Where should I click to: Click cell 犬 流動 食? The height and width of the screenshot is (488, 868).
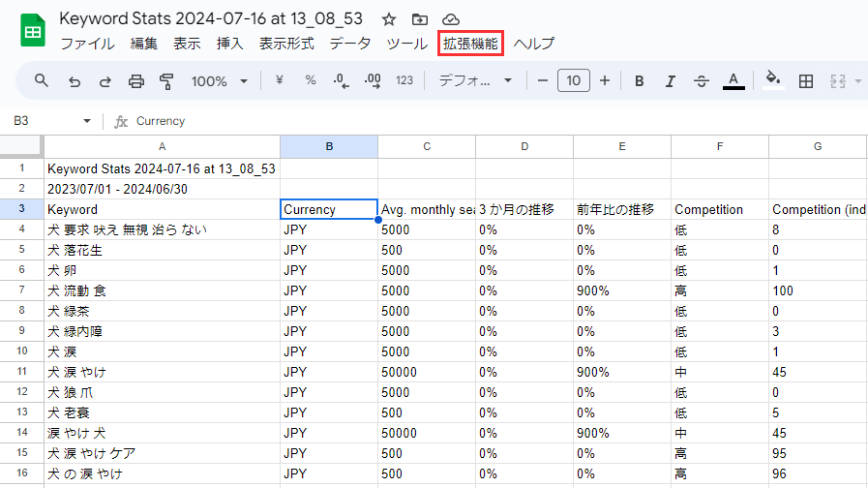pyautogui.click(x=163, y=290)
